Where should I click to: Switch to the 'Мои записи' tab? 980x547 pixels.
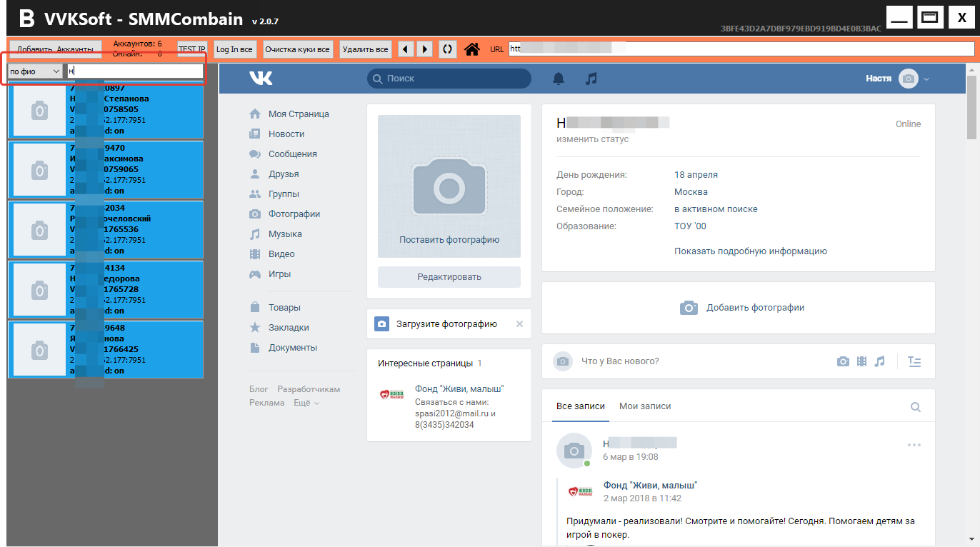point(645,406)
